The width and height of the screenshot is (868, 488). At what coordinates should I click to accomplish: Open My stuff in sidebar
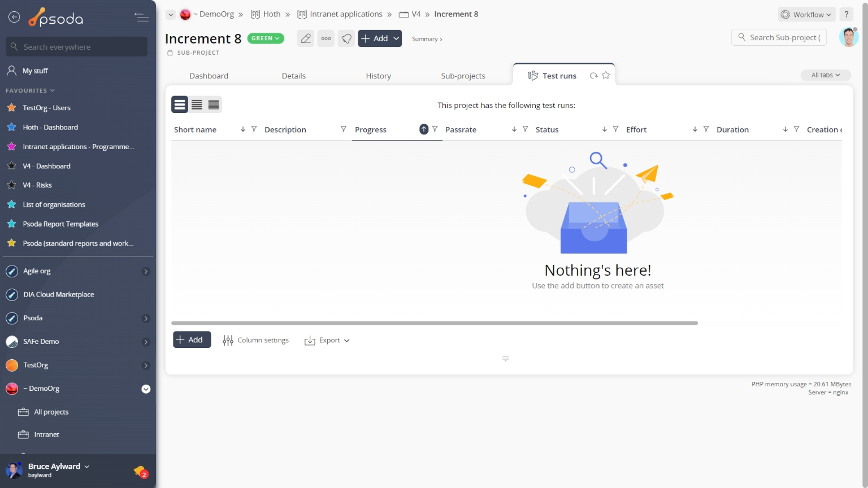[x=35, y=71]
